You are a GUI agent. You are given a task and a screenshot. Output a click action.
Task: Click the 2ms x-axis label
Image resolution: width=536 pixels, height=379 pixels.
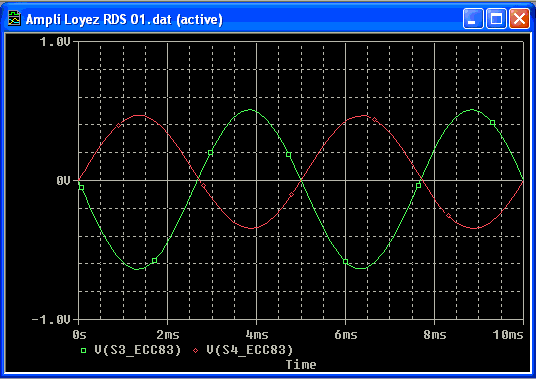pyautogui.click(x=168, y=335)
